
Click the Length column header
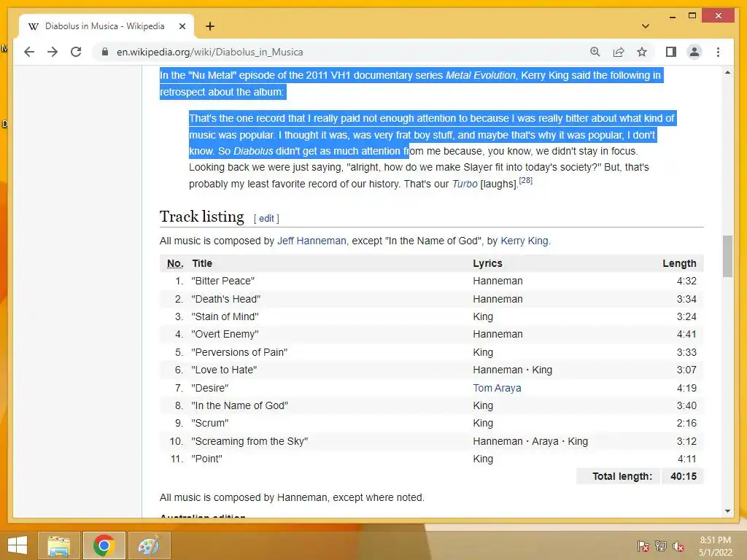[x=679, y=263]
